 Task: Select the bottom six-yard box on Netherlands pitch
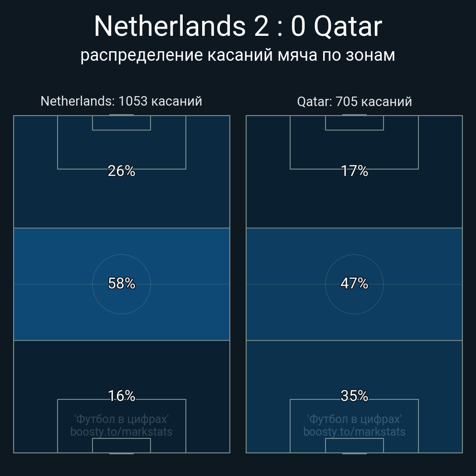click(x=121, y=446)
